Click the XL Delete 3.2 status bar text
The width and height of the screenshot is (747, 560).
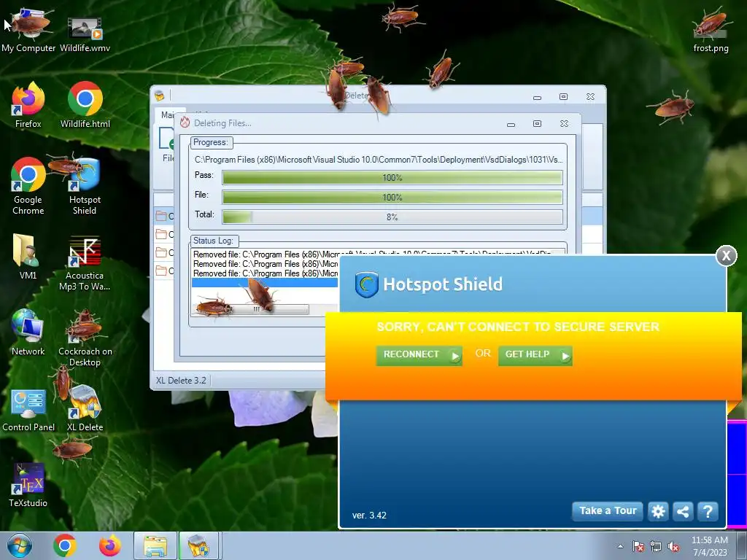coord(181,381)
